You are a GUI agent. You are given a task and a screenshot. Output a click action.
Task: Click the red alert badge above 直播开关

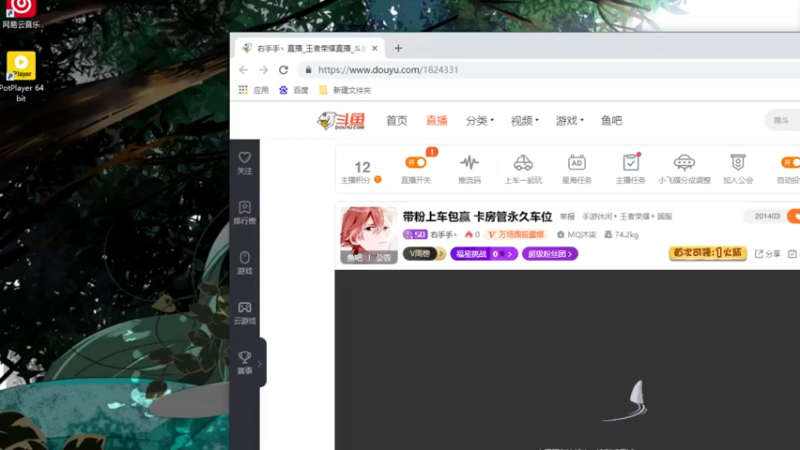[432, 152]
